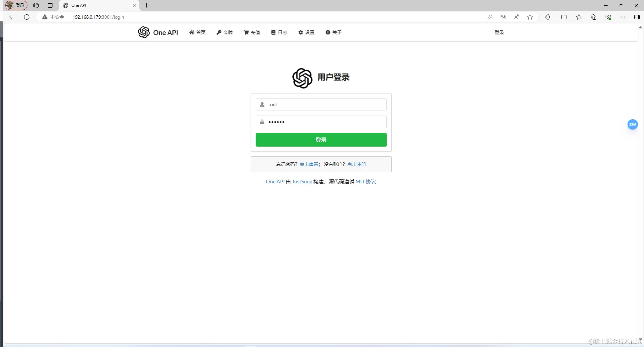
Task: Open the browser settings and more menu
Action: (x=623, y=17)
